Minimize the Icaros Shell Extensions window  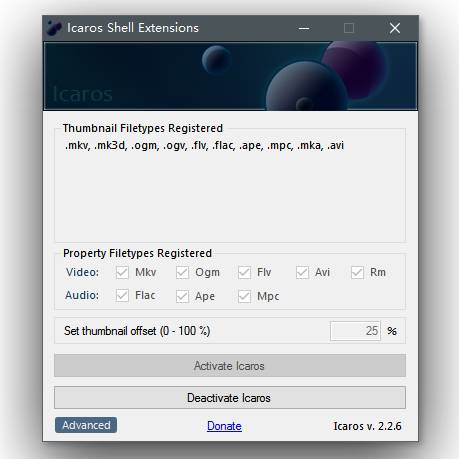point(304,28)
